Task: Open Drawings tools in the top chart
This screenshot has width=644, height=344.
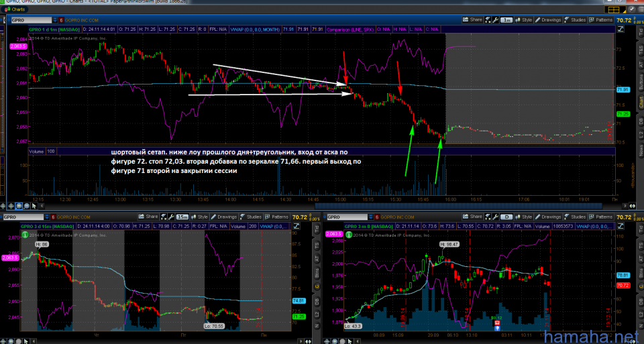Action: click(x=546, y=20)
